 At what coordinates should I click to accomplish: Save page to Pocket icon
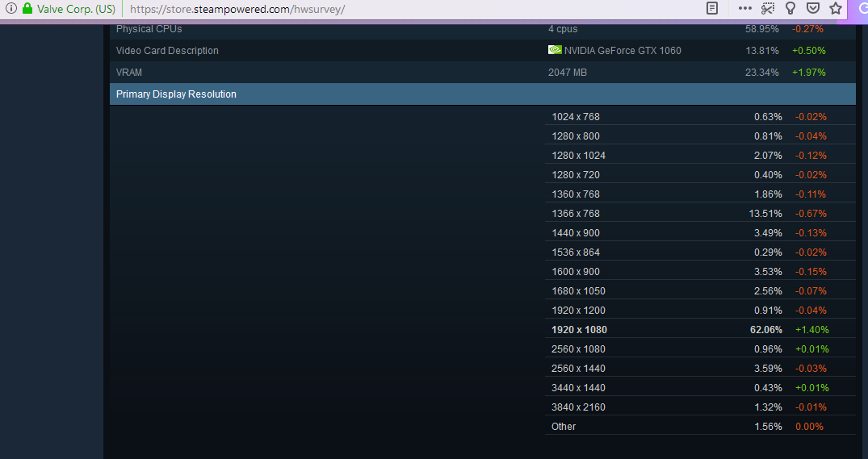click(x=813, y=8)
